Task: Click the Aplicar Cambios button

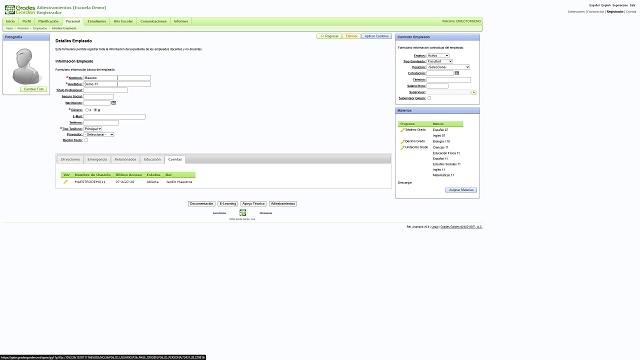Action: click(376, 36)
